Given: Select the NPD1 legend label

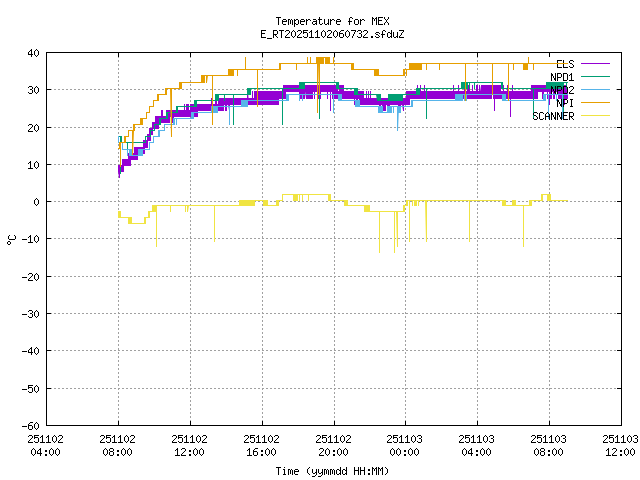Looking at the screenshot, I should click(x=561, y=76).
